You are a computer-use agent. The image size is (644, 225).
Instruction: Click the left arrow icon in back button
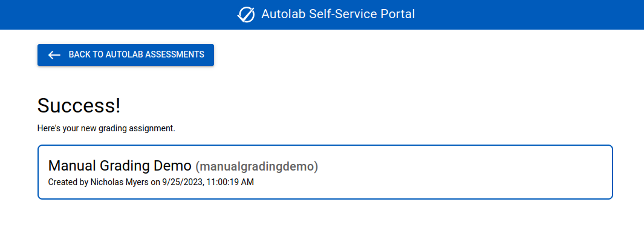coord(54,55)
